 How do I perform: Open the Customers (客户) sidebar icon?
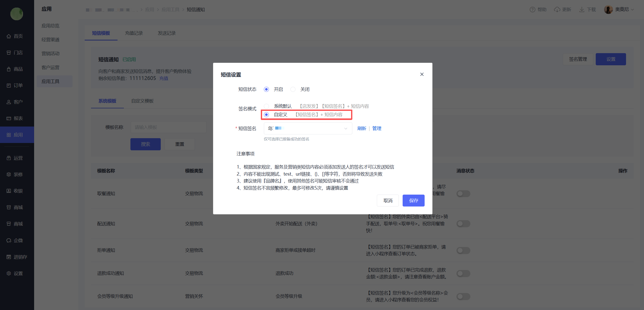pyautogui.click(x=9, y=102)
